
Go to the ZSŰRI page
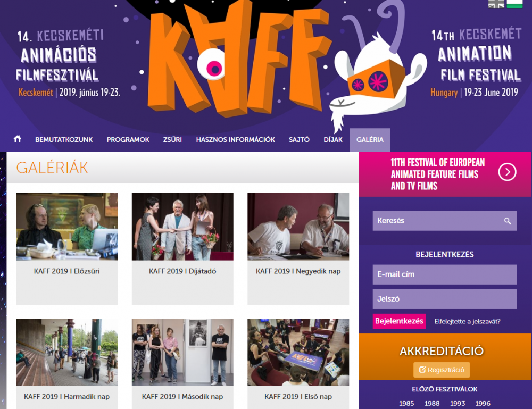[172, 140]
